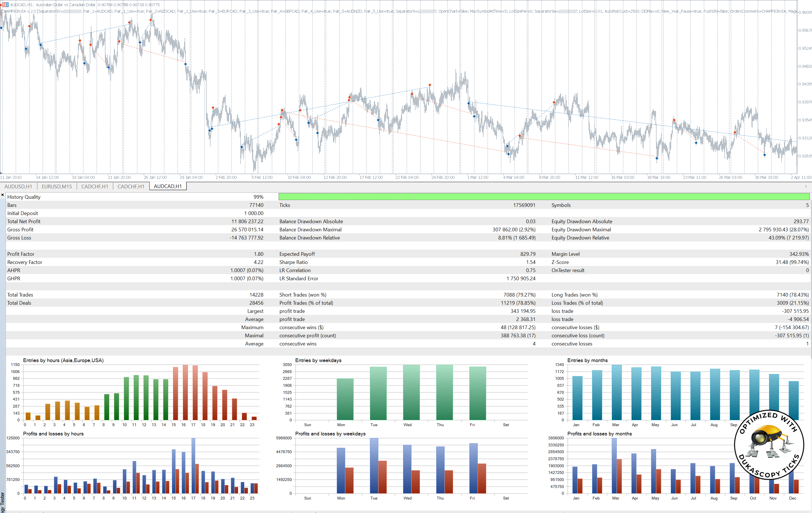This screenshot has width=812, height=513.
Task: Select the active AUDCAD,H1 tab
Action: [168, 186]
